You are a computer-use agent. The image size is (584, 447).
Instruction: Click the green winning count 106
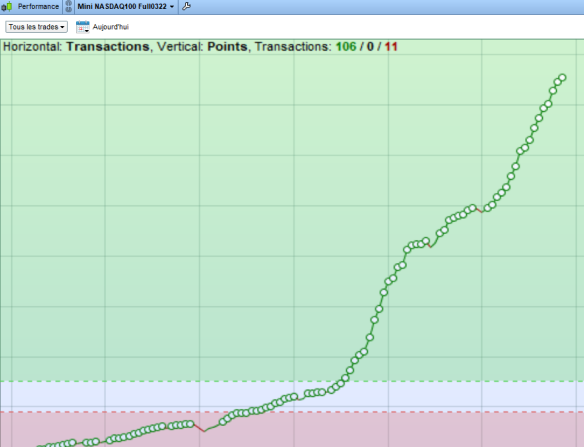(x=346, y=47)
